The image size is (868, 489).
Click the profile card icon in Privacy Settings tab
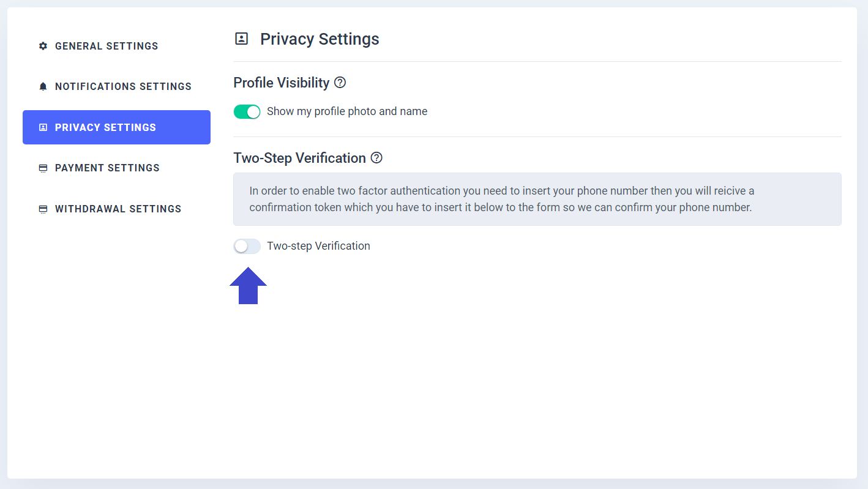[x=43, y=127]
